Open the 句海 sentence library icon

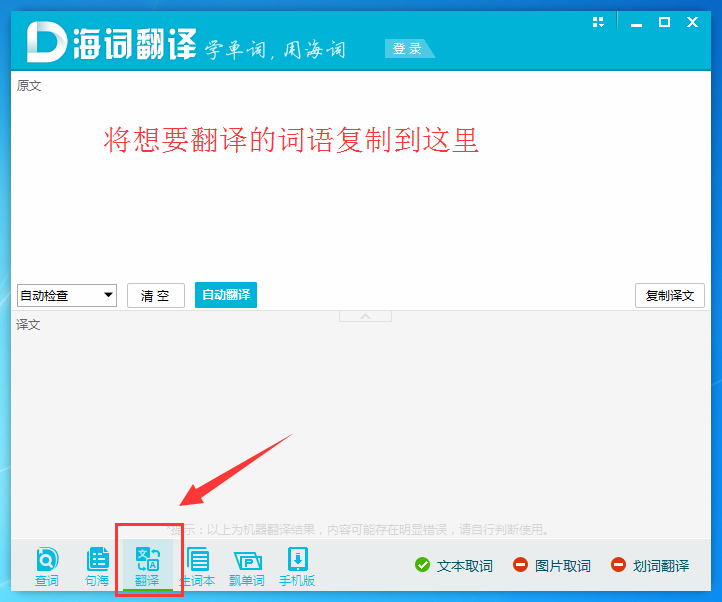[x=97, y=565]
